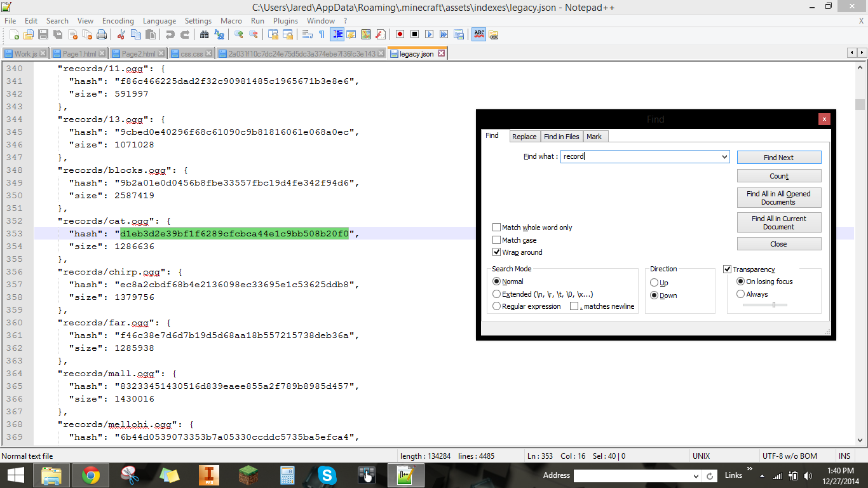The height and width of the screenshot is (488, 868).
Task: Set search direction to Down
Action: (654, 295)
